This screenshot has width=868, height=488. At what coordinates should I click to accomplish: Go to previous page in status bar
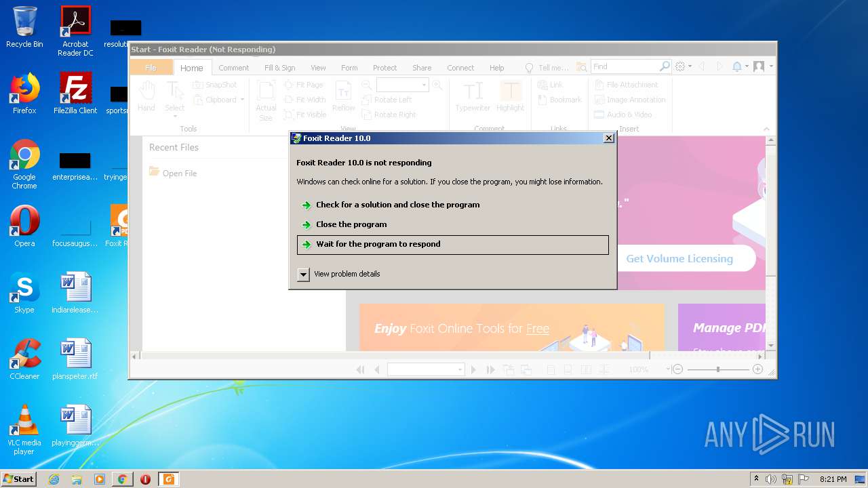(x=377, y=369)
